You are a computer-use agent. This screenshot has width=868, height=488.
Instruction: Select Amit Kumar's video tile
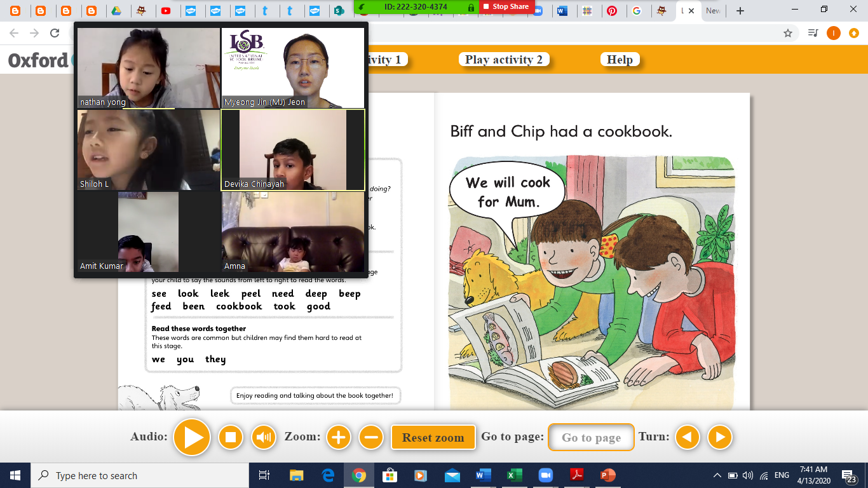coord(149,232)
